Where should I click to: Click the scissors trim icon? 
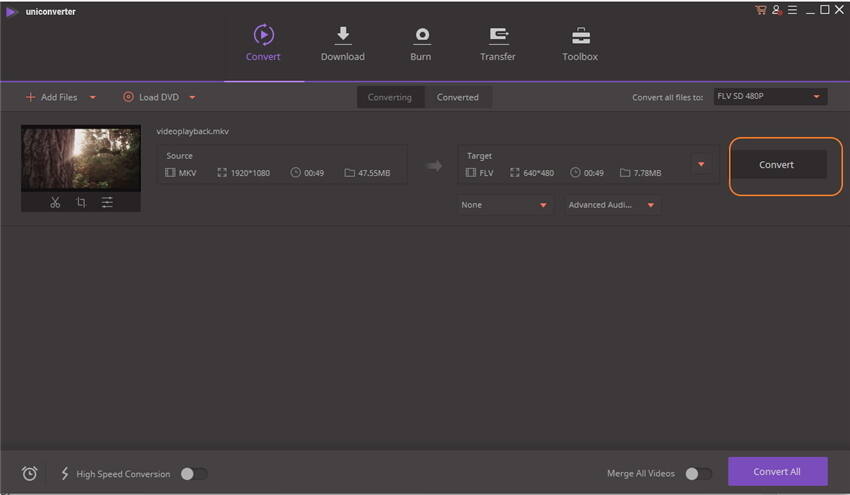coord(55,202)
